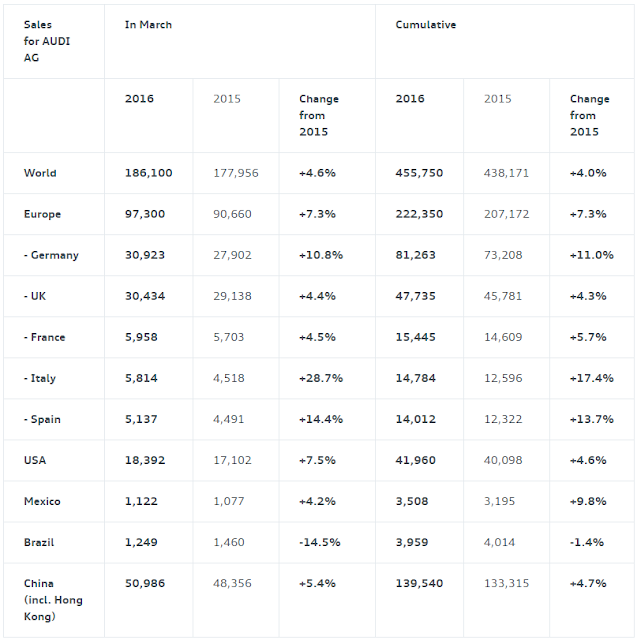Click the '- Germany' row label

(51, 255)
